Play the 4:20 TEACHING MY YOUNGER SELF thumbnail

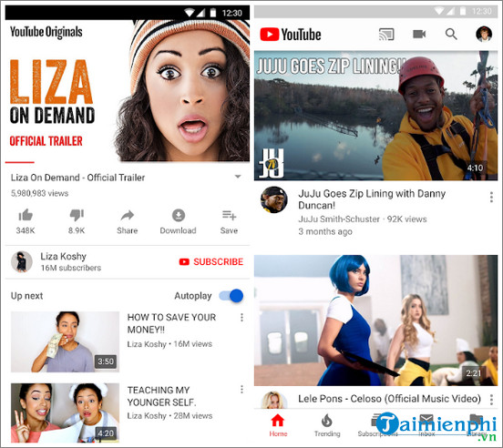pos(65,412)
